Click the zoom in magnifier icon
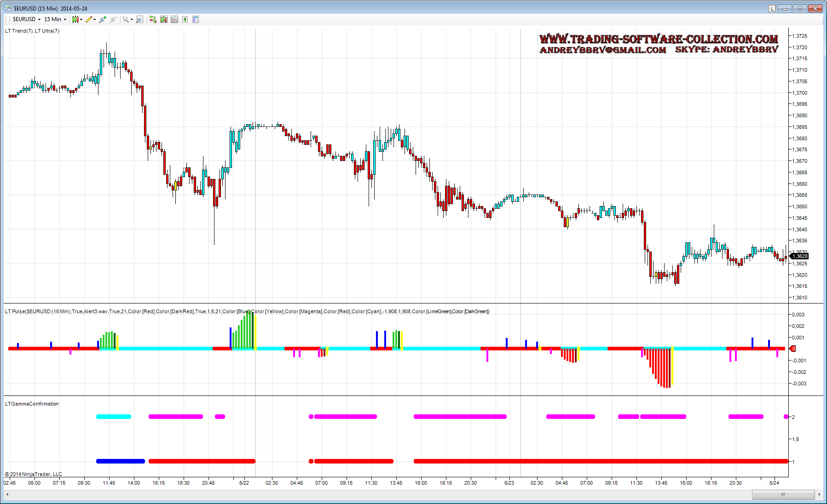The image size is (827, 504). coord(102,19)
